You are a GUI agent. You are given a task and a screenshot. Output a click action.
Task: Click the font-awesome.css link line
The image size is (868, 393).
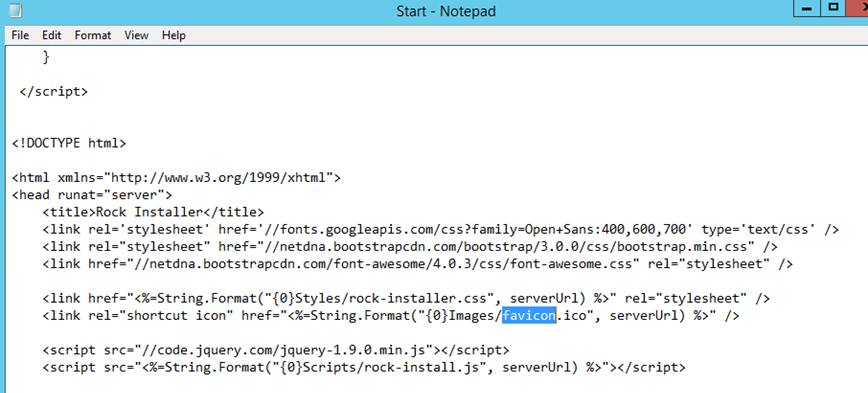tap(417, 264)
